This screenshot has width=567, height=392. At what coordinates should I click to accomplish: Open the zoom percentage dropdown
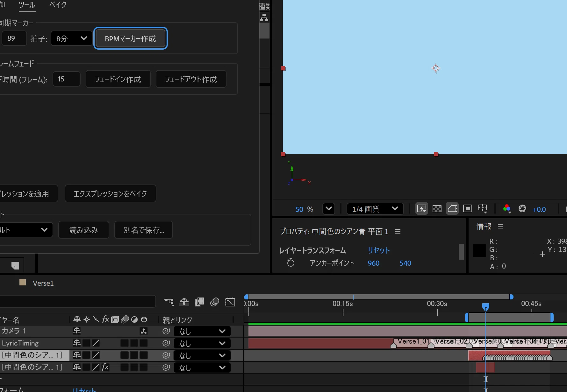coord(329,209)
